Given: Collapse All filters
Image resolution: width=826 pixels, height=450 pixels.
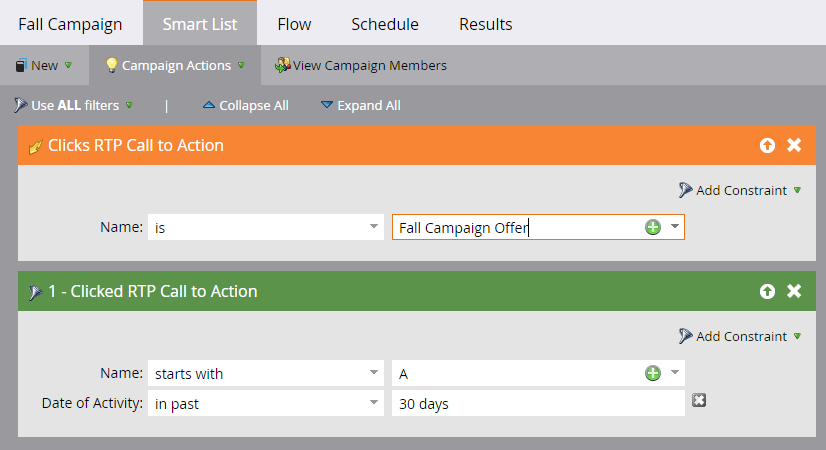Looking at the screenshot, I should click(x=246, y=105).
